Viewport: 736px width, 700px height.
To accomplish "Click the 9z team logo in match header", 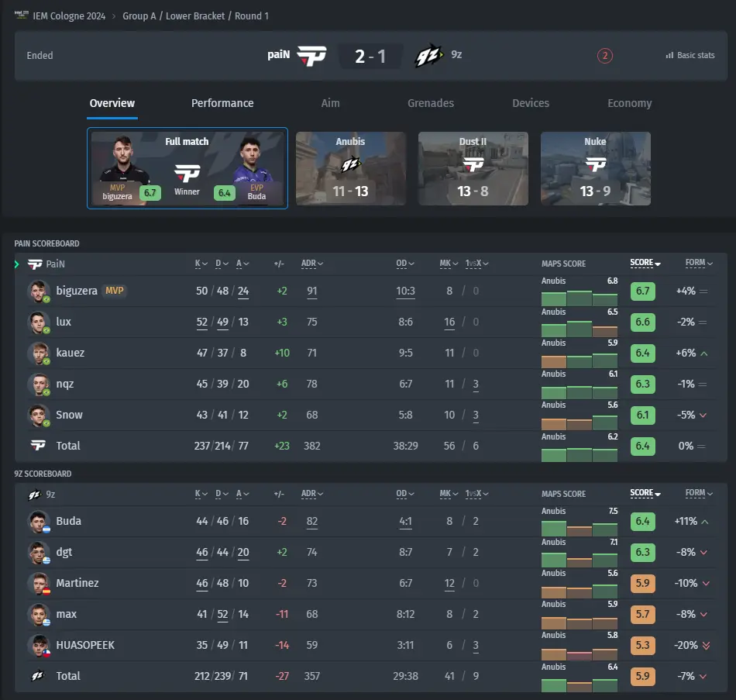I will point(429,57).
